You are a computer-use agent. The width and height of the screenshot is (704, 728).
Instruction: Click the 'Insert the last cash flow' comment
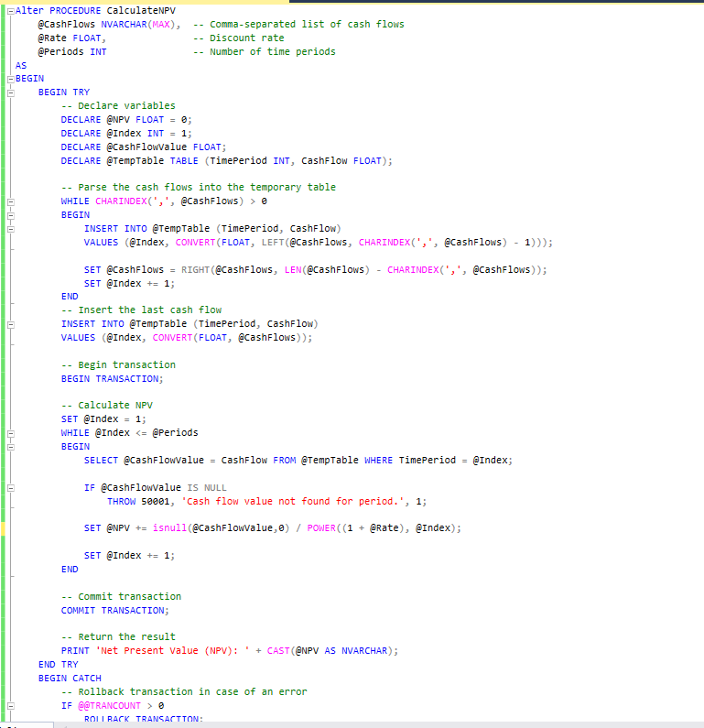(141, 310)
